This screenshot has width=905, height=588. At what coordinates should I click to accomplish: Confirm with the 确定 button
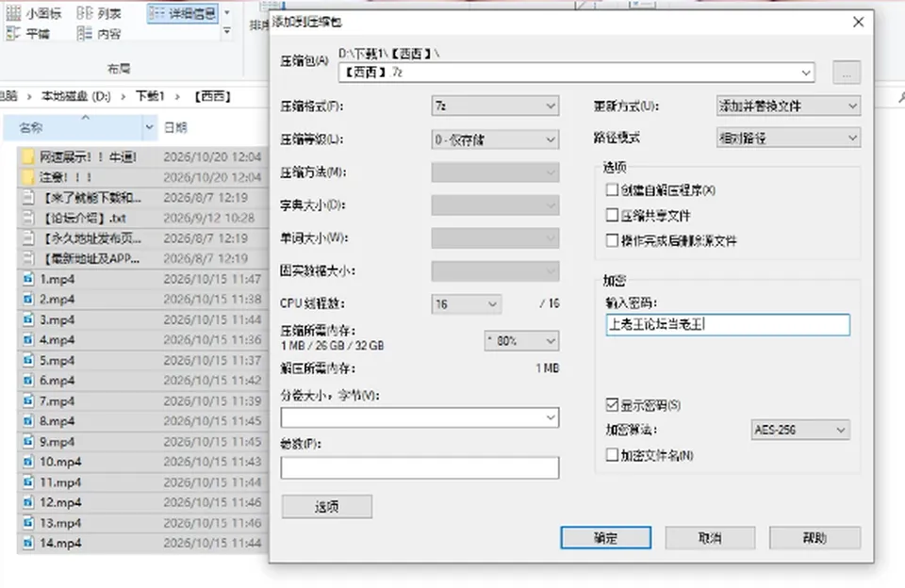point(605,538)
